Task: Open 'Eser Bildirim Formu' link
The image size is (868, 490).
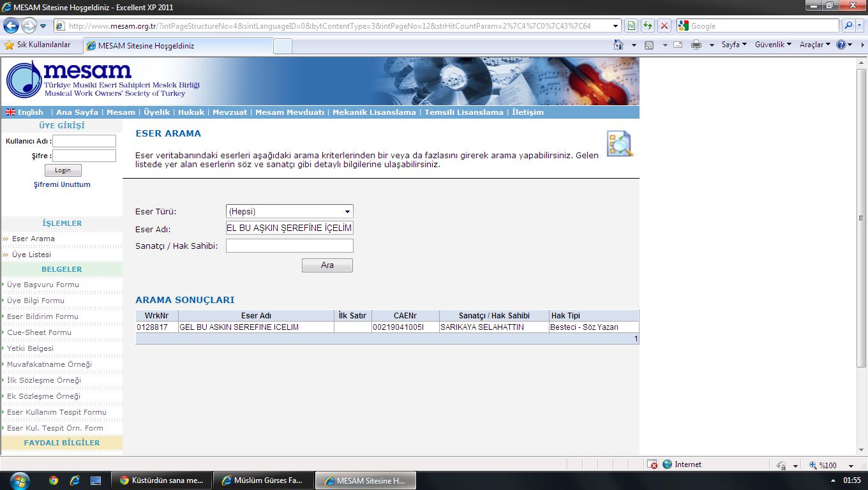Action: 43,316
